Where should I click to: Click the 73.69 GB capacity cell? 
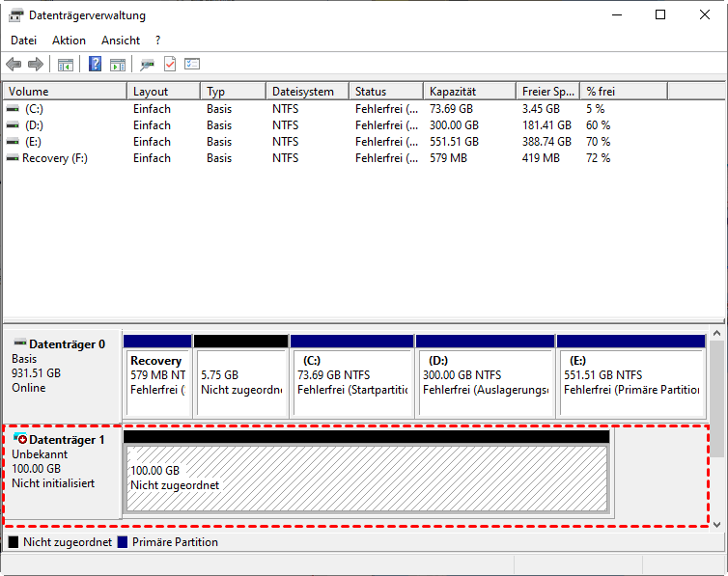click(451, 109)
